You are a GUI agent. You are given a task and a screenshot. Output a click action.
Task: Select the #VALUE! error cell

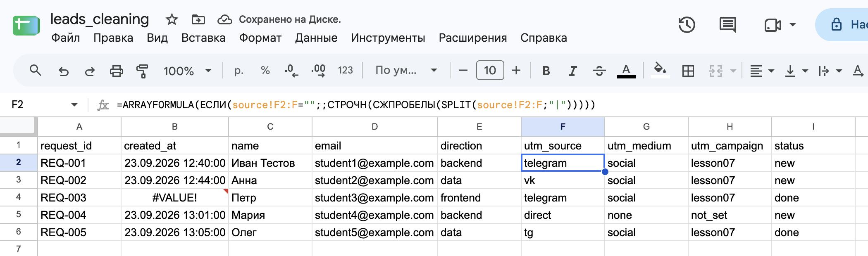click(x=175, y=198)
